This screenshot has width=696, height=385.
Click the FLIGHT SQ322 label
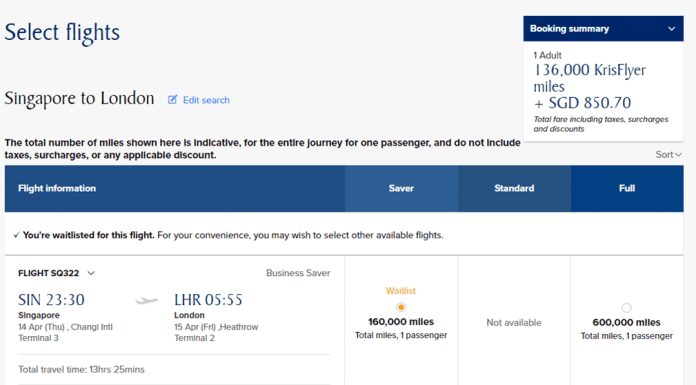pyautogui.click(x=48, y=273)
